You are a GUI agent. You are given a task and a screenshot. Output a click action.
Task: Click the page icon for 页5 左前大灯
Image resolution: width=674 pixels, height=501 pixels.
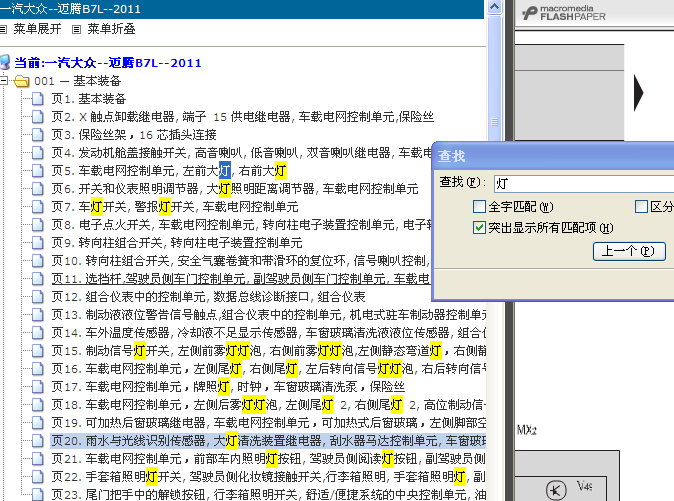pos(38,171)
